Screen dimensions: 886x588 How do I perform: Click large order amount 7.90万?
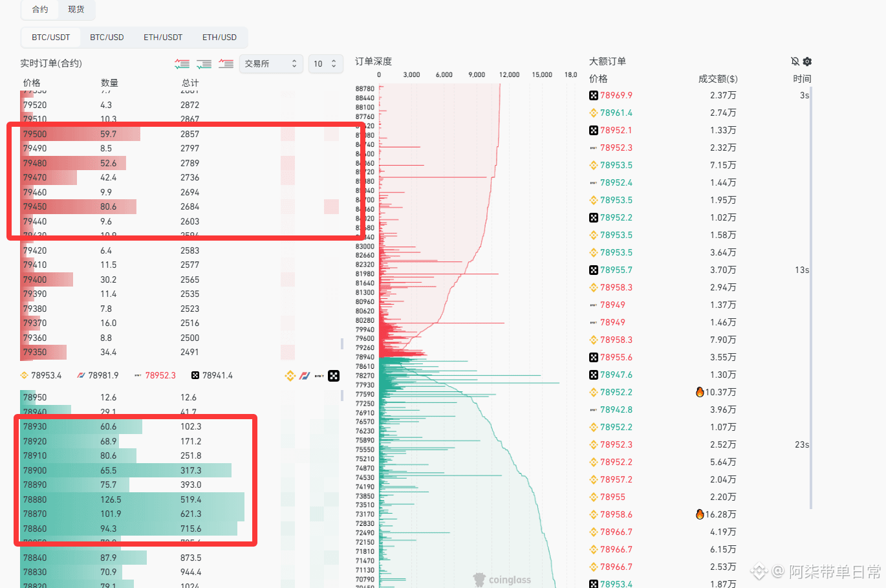click(723, 340)
